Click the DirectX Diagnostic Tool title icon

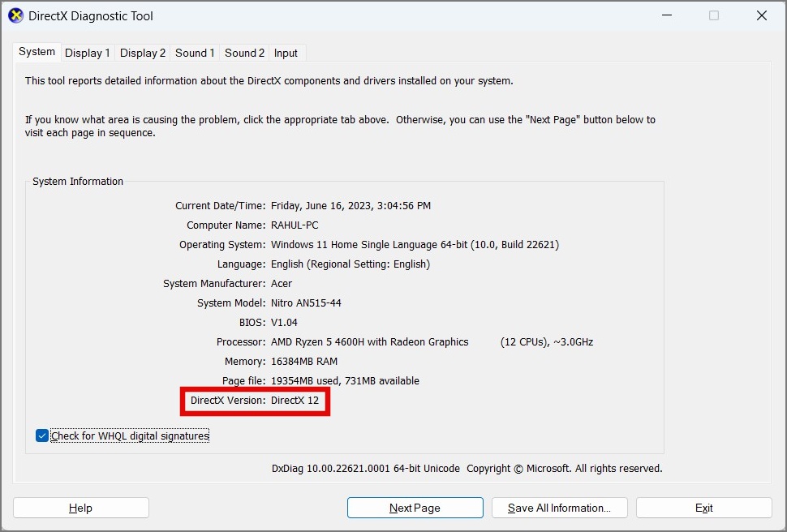[15, 15]
